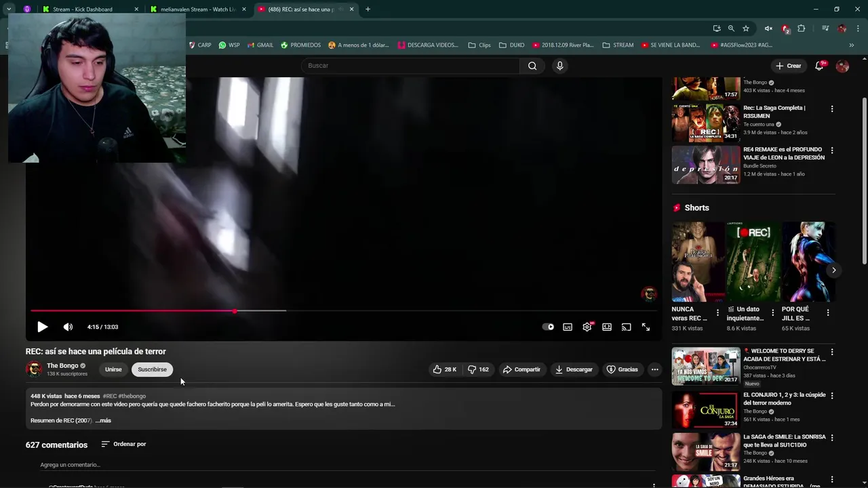This screenshot has height=488, width=868.
Task: Close the melianvalen Stream tab
Action: pos(244,9)
